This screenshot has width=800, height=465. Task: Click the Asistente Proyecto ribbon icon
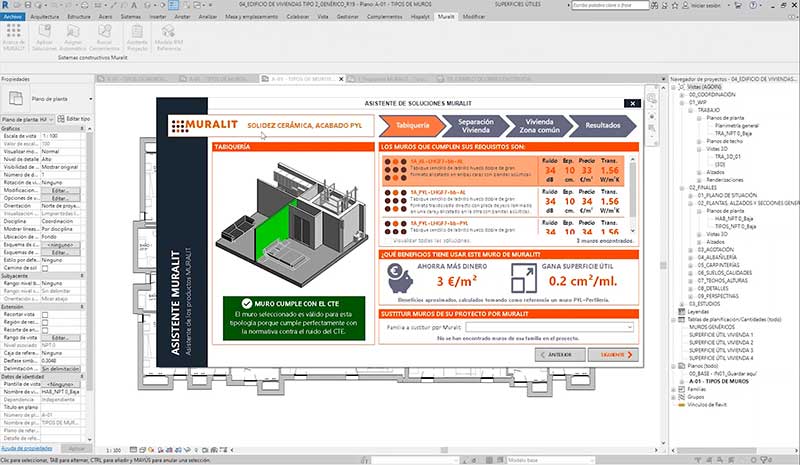pyautogui.click(x=137, y=32)
